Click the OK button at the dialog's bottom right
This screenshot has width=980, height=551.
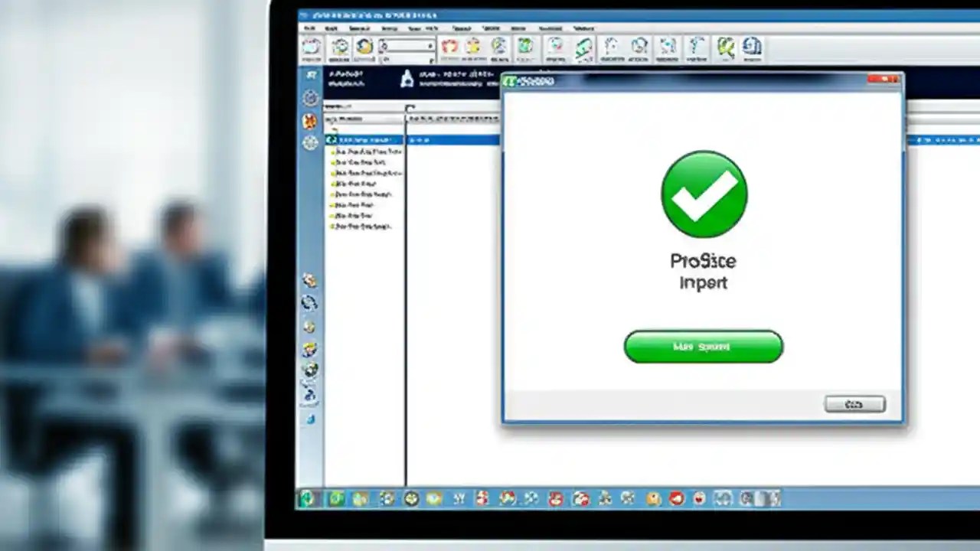click(x=854, y=403)
